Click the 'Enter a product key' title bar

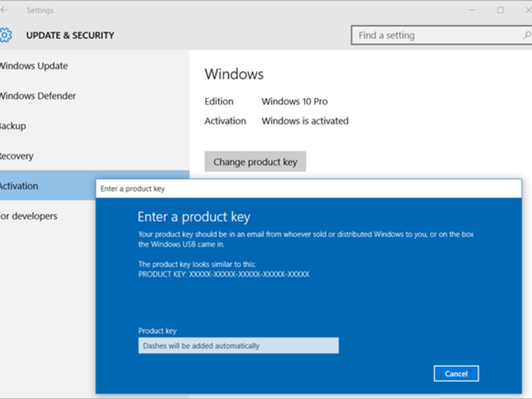point(309,189)
